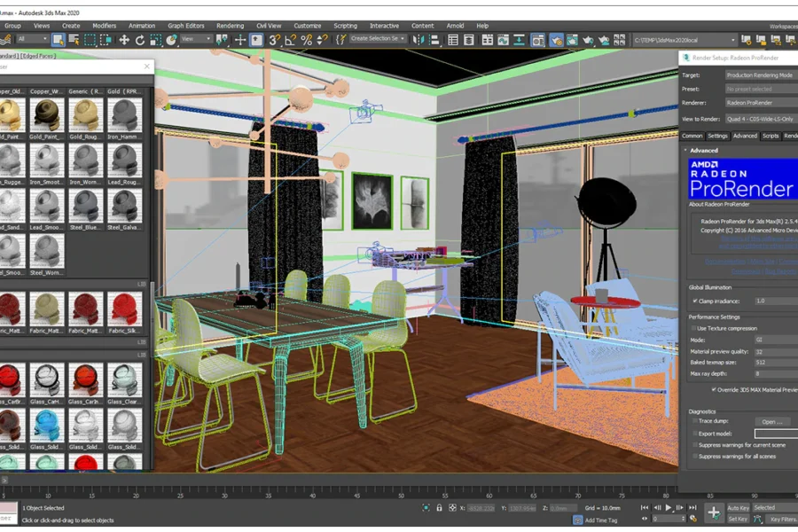Click the Auto Key button

coord(738,508)
